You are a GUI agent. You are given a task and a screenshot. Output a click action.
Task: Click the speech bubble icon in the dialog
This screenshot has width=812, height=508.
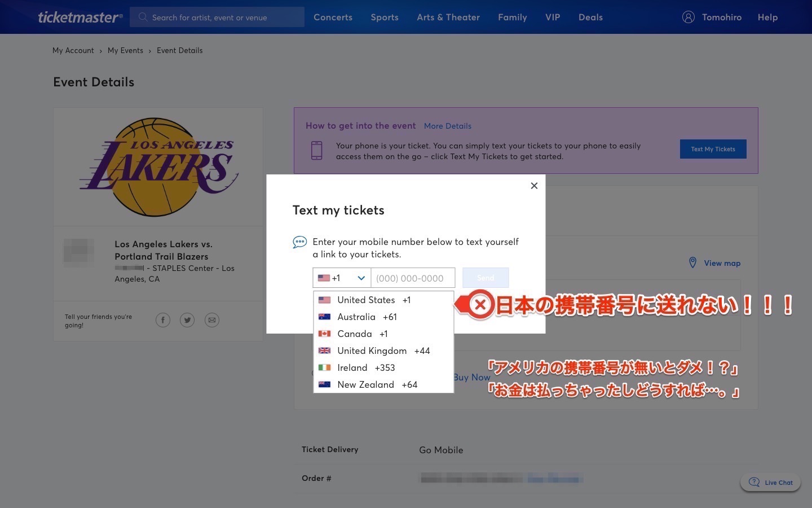[299, 242]
